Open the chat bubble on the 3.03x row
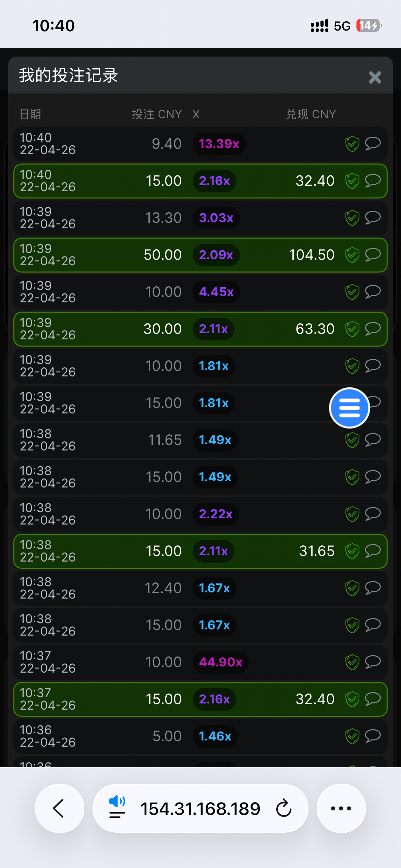 373,217
